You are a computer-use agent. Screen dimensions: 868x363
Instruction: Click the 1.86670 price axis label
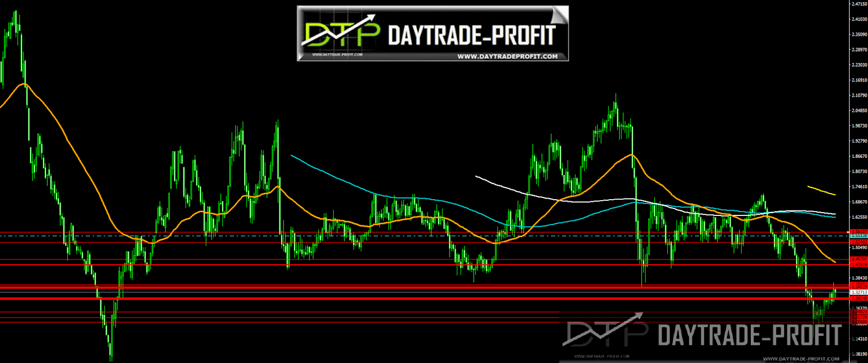pos(859,156)
